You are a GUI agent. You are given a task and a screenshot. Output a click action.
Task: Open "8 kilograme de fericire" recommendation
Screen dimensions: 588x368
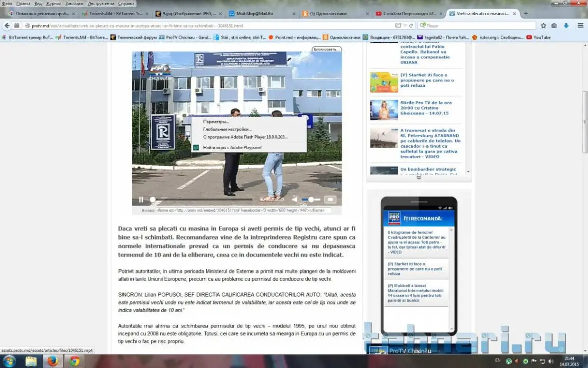[417, 242]
